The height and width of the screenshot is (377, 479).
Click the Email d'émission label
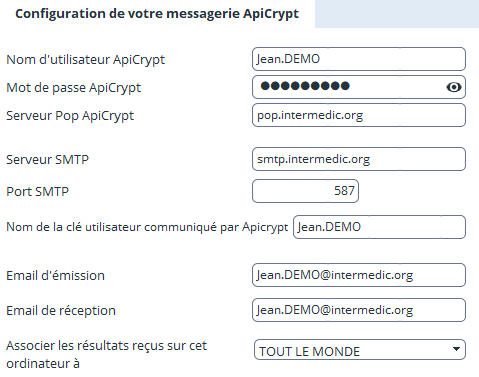tap(55, 276)
